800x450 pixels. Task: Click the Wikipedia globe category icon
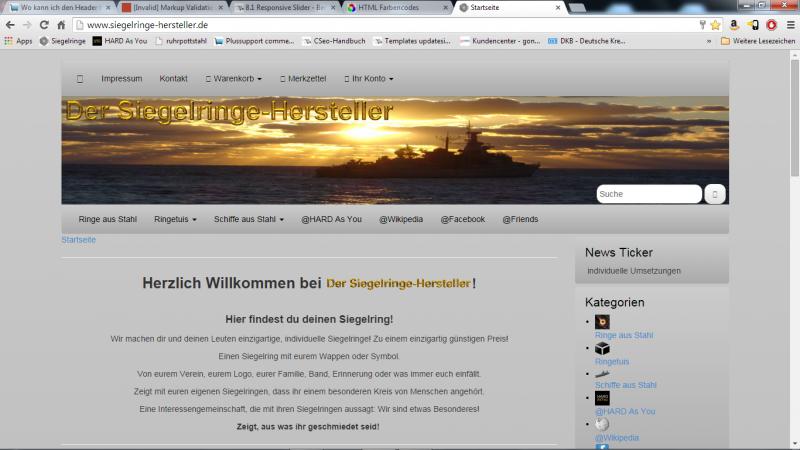[x=602, y=424]
